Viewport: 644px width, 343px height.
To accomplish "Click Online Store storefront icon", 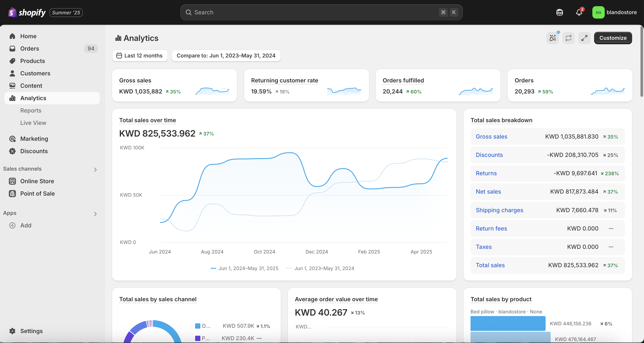I will (12, 181).
